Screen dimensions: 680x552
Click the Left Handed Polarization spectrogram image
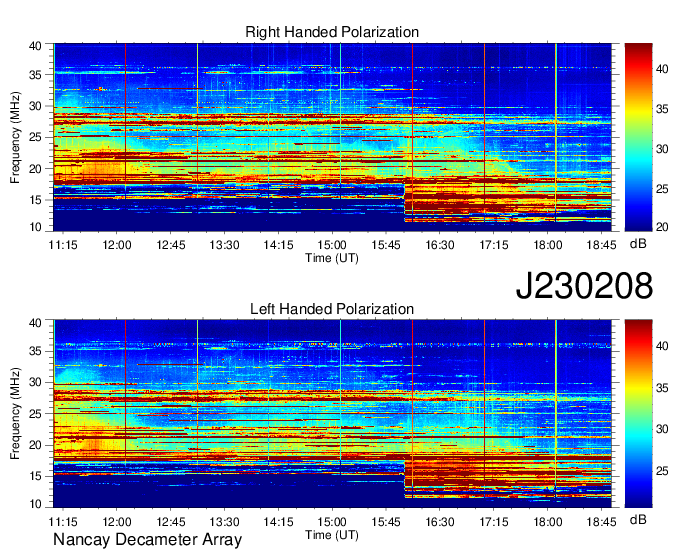tap(332, 414)
